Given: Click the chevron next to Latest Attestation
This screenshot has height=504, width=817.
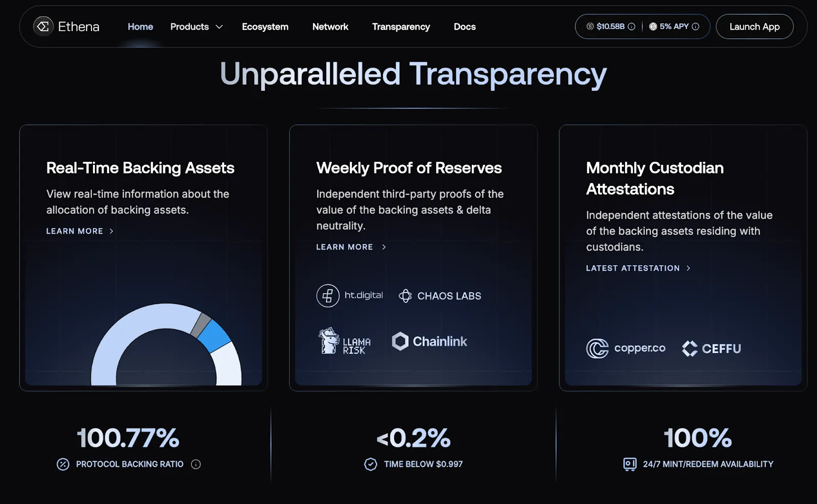Looking at the screenshot, I should pyautogui.click(x=688, y=268).
